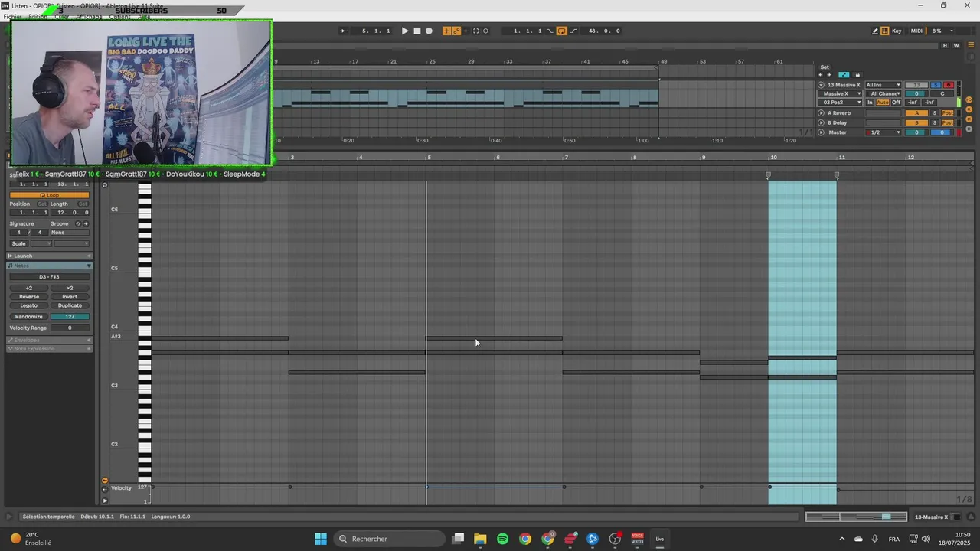This screenshot has width=980, height=551.
Task: Toggle the Automation Mode button
Action: [x=844, y=74]
